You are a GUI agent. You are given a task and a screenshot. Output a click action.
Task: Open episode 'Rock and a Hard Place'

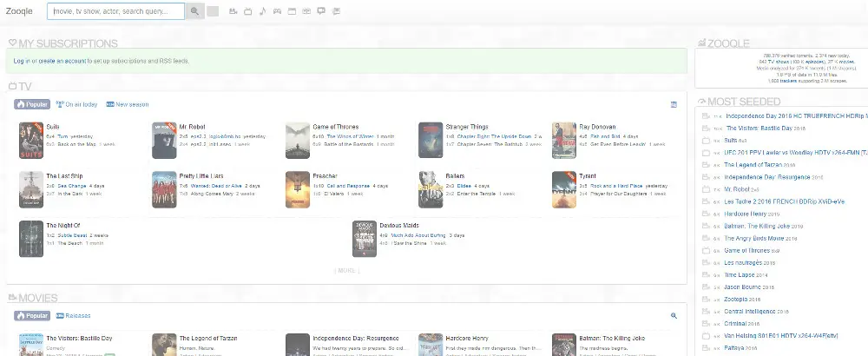tap(616, 186)
